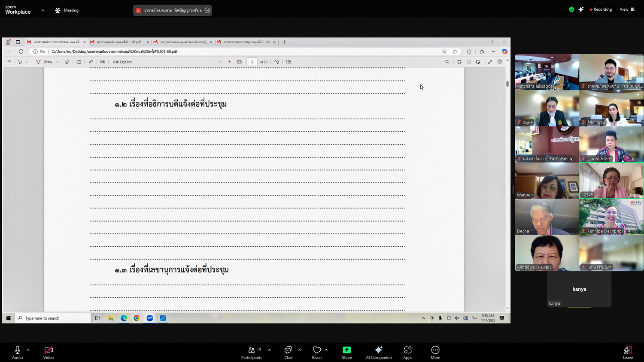The image size is (644, 362).
Task: Open the React emoji button
Action: (317, 352)
